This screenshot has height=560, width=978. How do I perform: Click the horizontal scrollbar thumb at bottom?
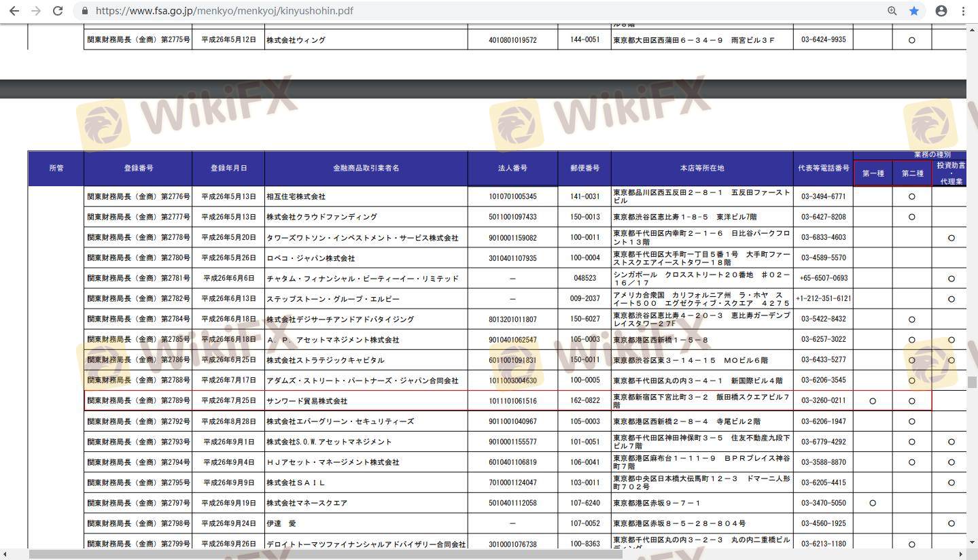tap(325, 555)
